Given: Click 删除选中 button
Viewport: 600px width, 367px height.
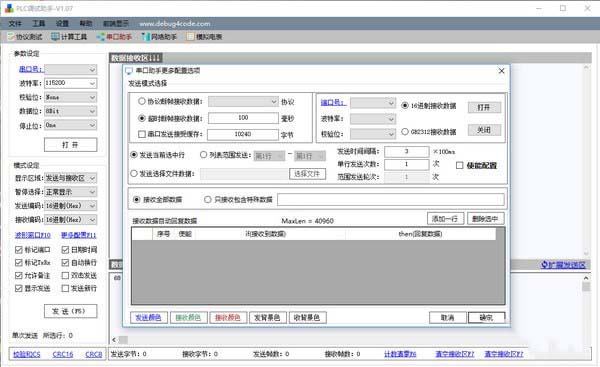Looking at the screenshot, I should pyautogui.click(x=486, y=219).
